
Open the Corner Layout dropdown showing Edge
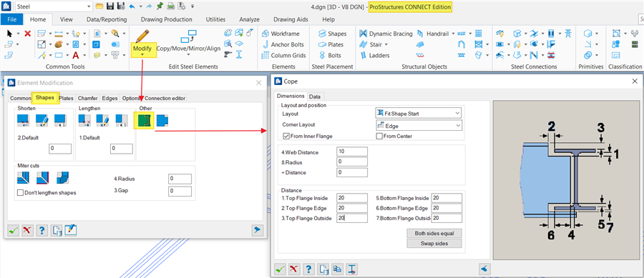click(419, 125)
